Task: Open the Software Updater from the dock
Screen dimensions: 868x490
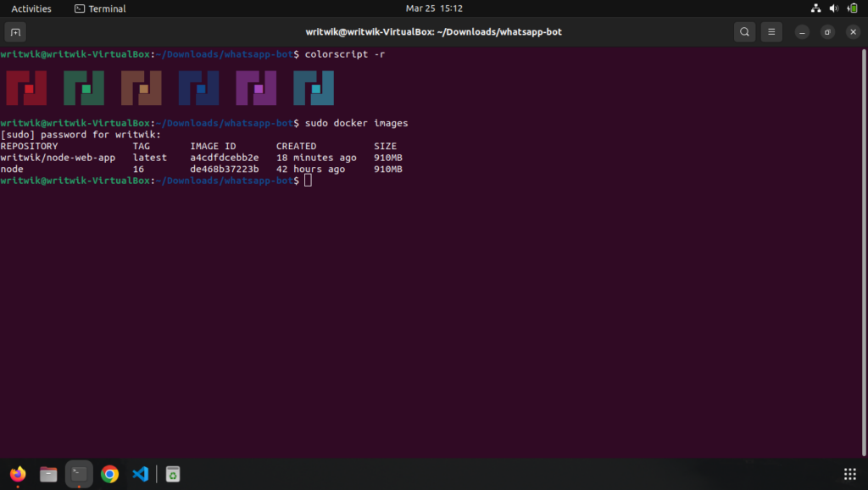Action: pyautogui.click(x=172, y=474)
